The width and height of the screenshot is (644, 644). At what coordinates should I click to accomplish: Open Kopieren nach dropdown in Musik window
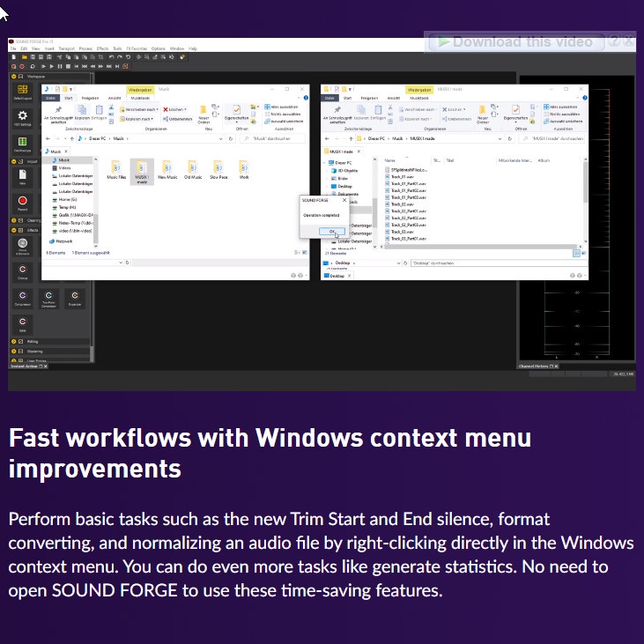[x=137, y=119]
